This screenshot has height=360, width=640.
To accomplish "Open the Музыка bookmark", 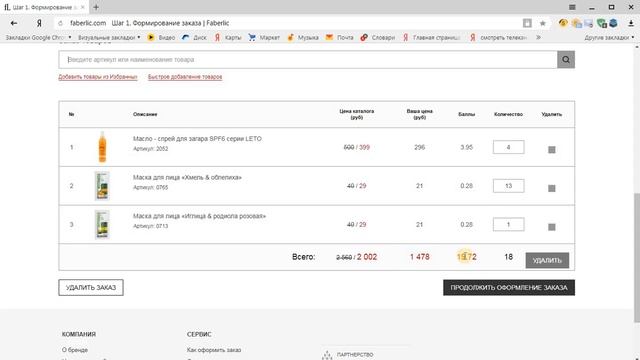I will click(x=303, y=38).
